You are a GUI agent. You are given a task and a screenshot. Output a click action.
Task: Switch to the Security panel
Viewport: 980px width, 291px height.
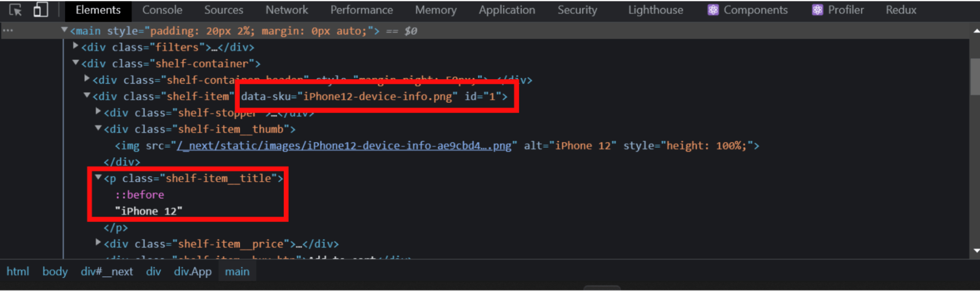577,9
